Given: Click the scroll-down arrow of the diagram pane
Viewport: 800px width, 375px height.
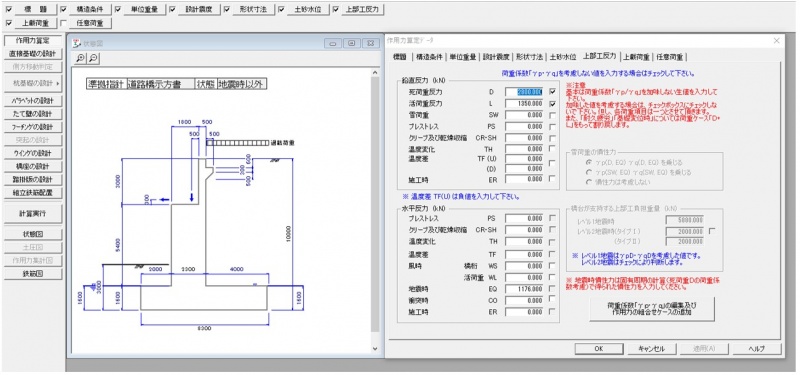Looking at the screenshot, I should point(376,349).
